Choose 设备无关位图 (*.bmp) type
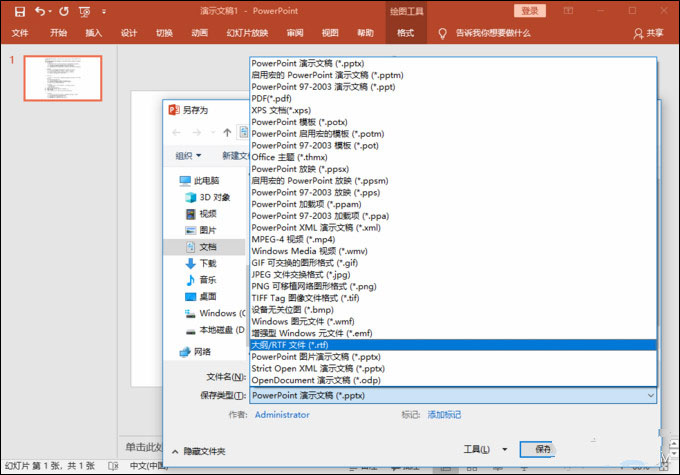Screen dimensions: 680x475 tap(453, 309)
